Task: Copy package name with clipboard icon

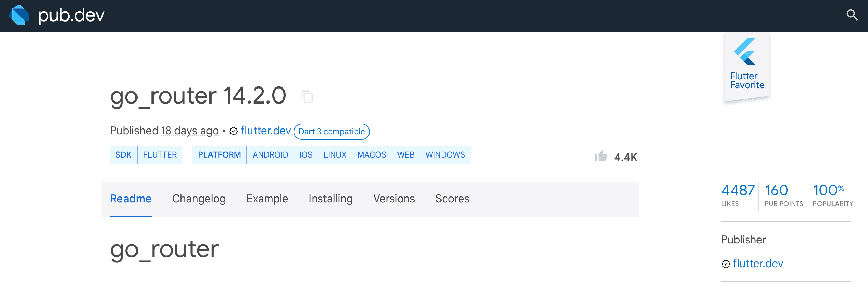Action: [x=307, y=97]
